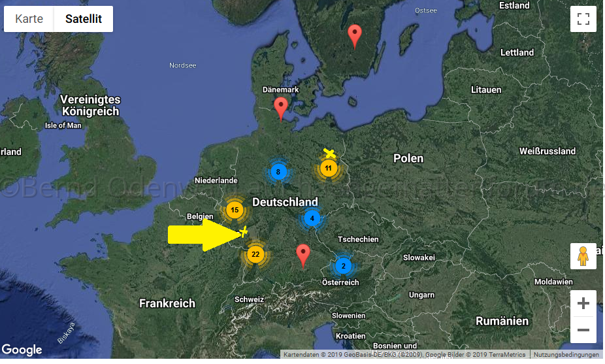The width and height of the screenshot is (605, 364).
Task: Expand the orange cluster with 15 markers
Action: coord(235,210)
